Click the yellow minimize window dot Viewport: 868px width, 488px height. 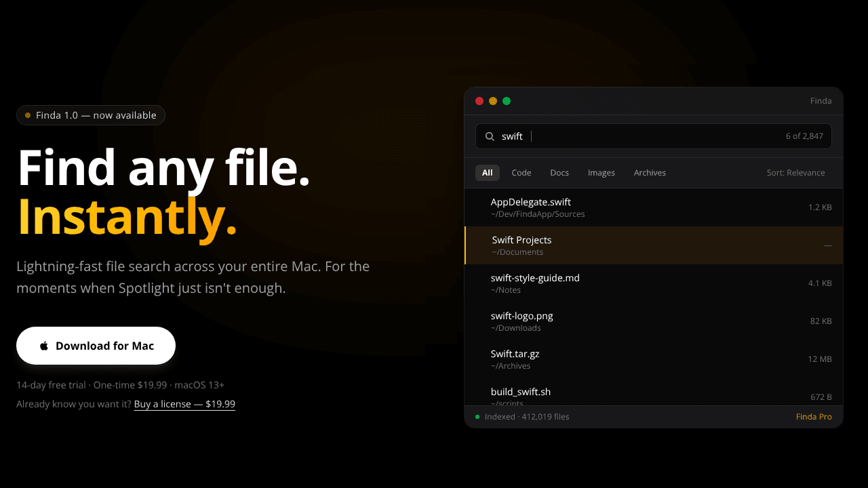[493, 101]
